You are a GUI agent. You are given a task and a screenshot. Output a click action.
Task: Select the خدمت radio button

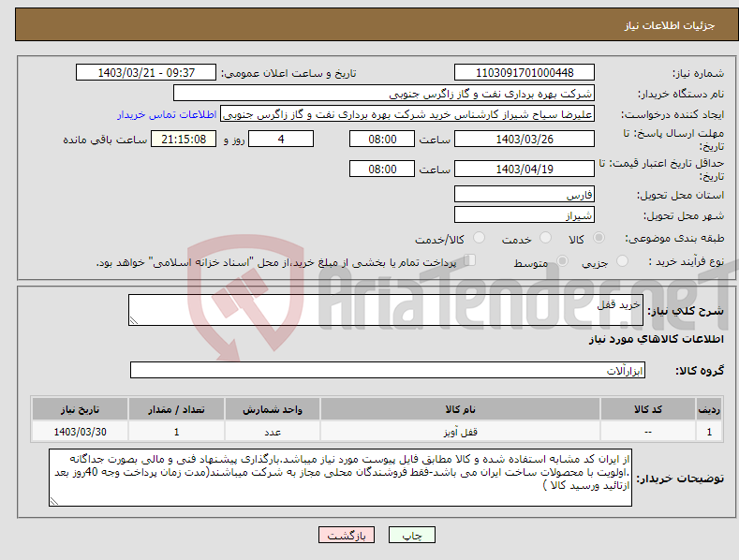pyautogui.click(x=545, y=238)
